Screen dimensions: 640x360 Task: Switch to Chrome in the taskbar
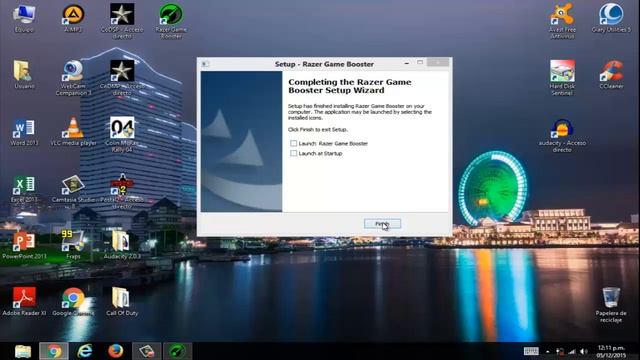pos(54,351)
